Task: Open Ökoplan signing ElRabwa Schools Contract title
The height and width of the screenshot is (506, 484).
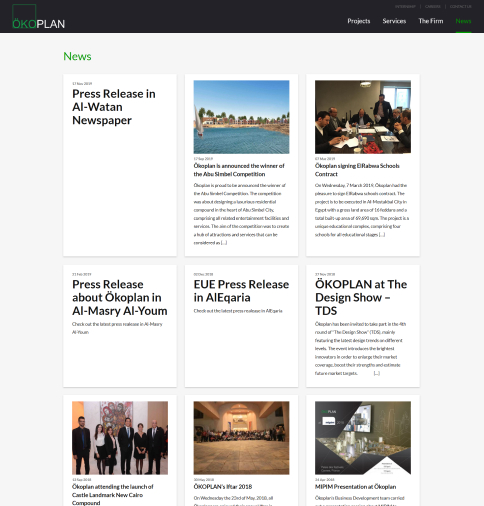Action: tap(357, 170)
